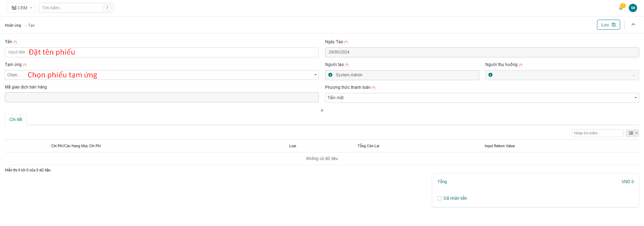644x226 pixels.
Task: Click the info icon beside System Admin
Action: (330, 75)
